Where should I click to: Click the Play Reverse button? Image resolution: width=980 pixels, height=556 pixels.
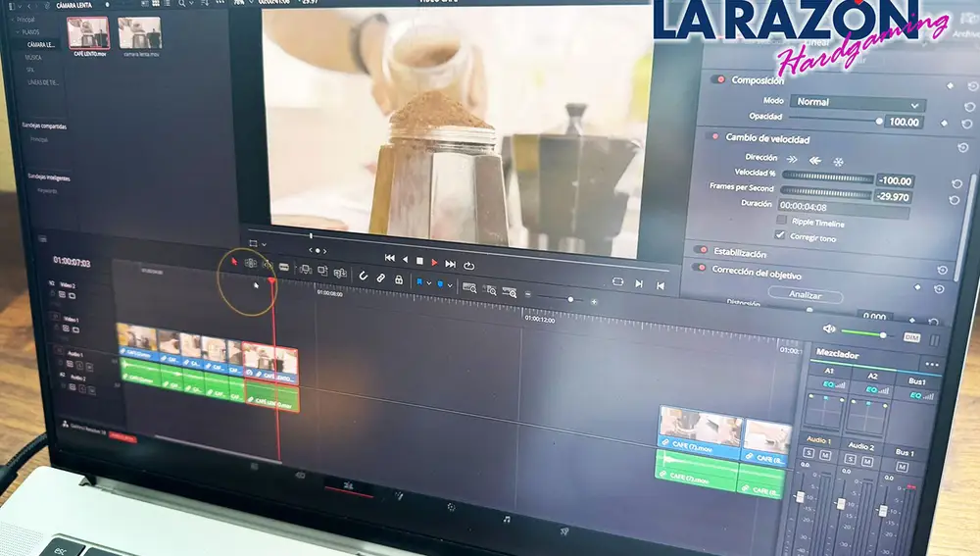click(405, 259)
